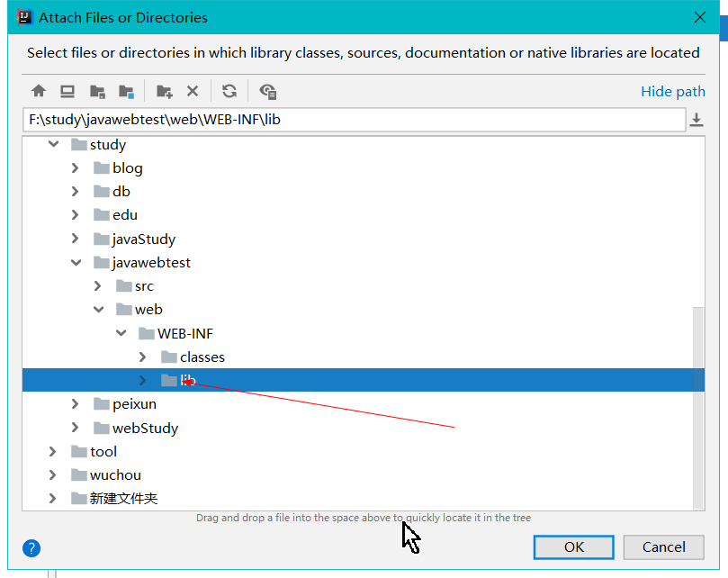Screen dimensions: 728x578
Task: Expand the wuchou folder
Action: (x=52, y=474)
